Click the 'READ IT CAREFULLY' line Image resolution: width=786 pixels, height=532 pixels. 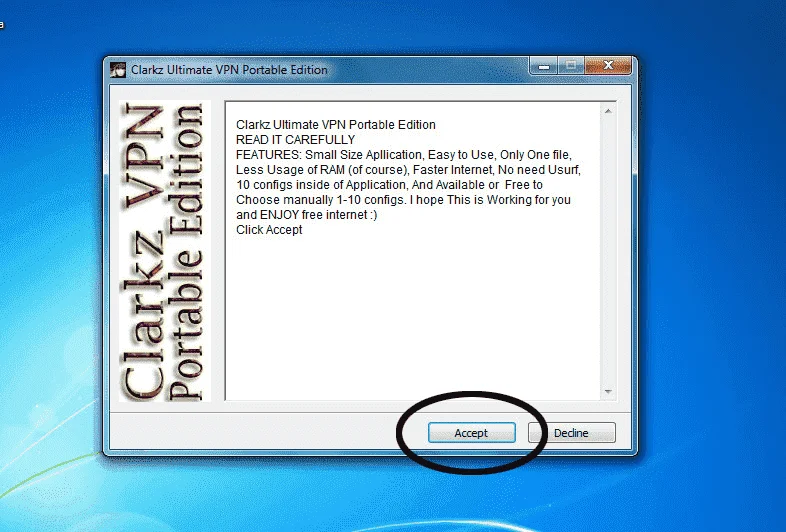tap(295, 139)
